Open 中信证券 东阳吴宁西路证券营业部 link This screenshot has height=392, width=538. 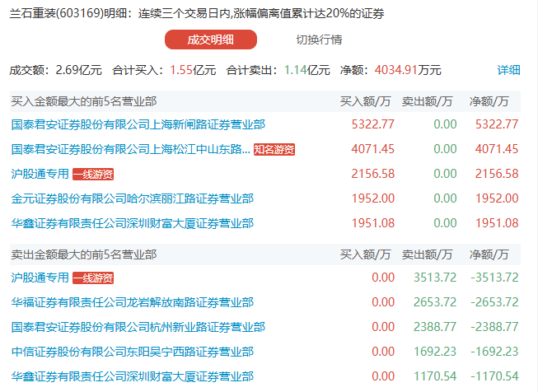(x=133, y=351)
